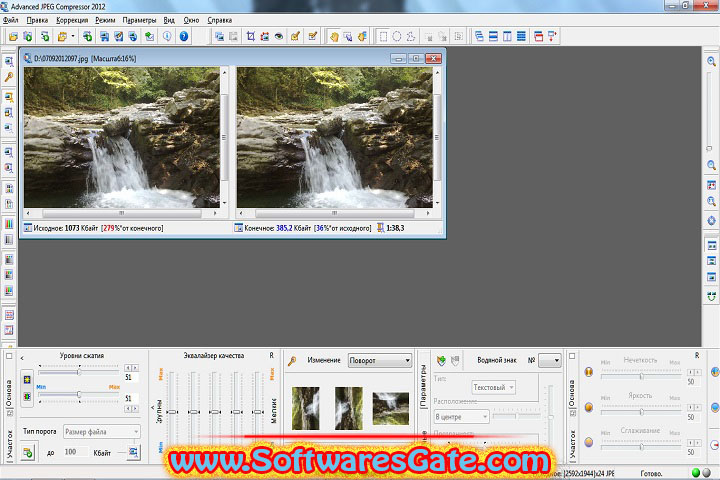Select the freeform selection tool icon

411,36
